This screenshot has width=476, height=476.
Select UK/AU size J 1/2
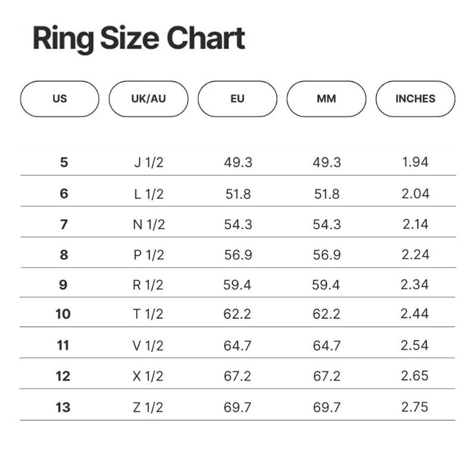pyautogui.click(x=148, y=162)
